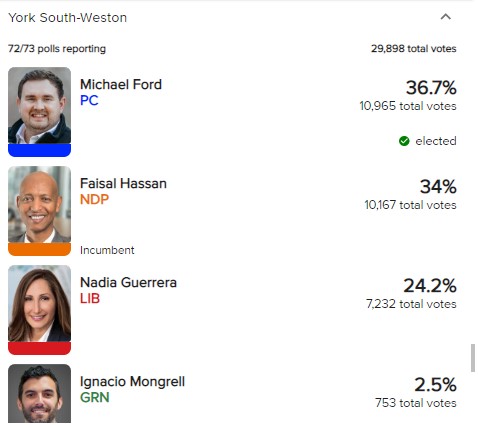Image resolution: width=478 pixels, height=425 pixels.
Task: Select the Nadia Guerrera name
Action: pos(128,282)
